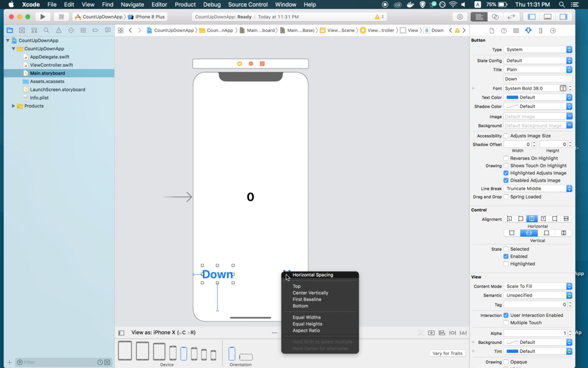Uncheck Disabled Adjusts Image
588x368 pixels.
point(506,181)
